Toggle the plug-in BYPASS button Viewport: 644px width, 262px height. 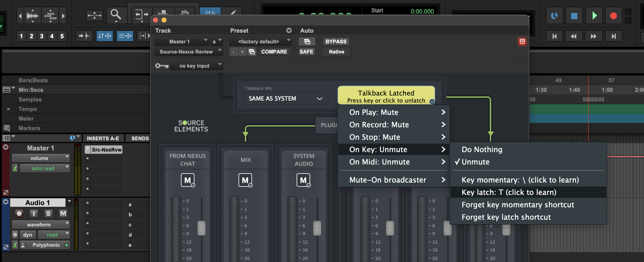(336, 41)
